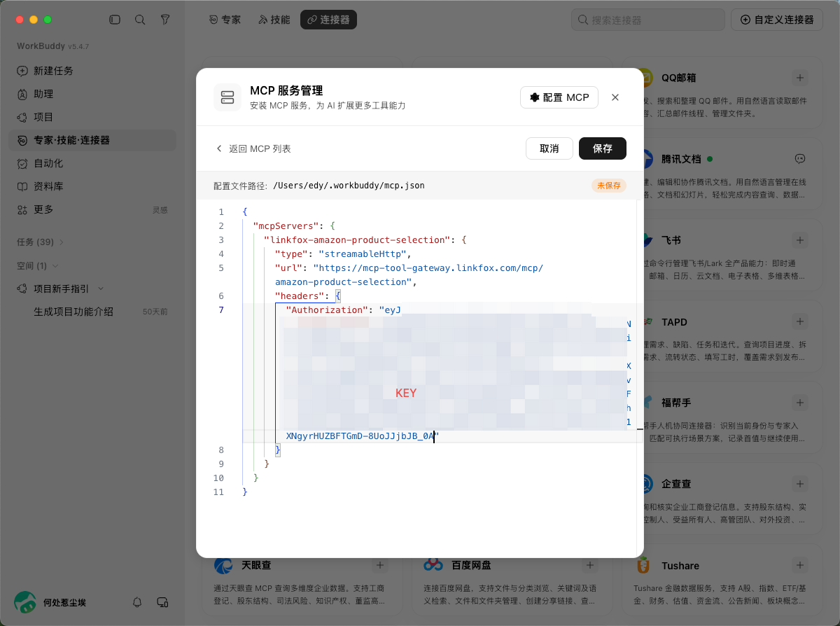Click the 何处惹尘埃 user avatar
840x626 pixels.
pos(26,601)
